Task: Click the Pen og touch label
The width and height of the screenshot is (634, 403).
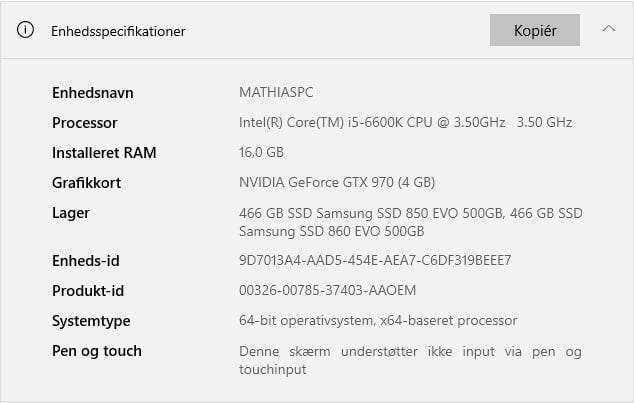Action: [x=97, y=351]
